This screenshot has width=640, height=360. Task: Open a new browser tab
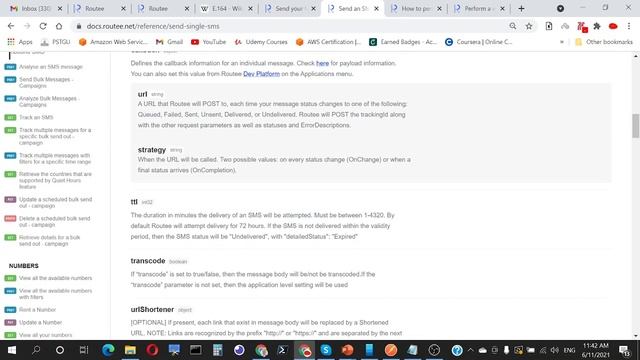pyautogui.click(x=521, y=9)
